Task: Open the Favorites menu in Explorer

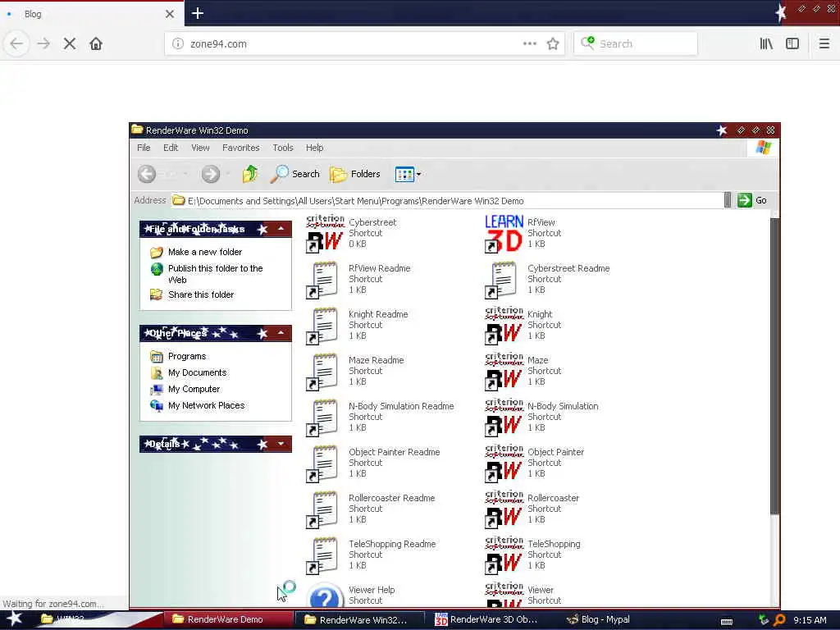Action: [x=241, y=148]
